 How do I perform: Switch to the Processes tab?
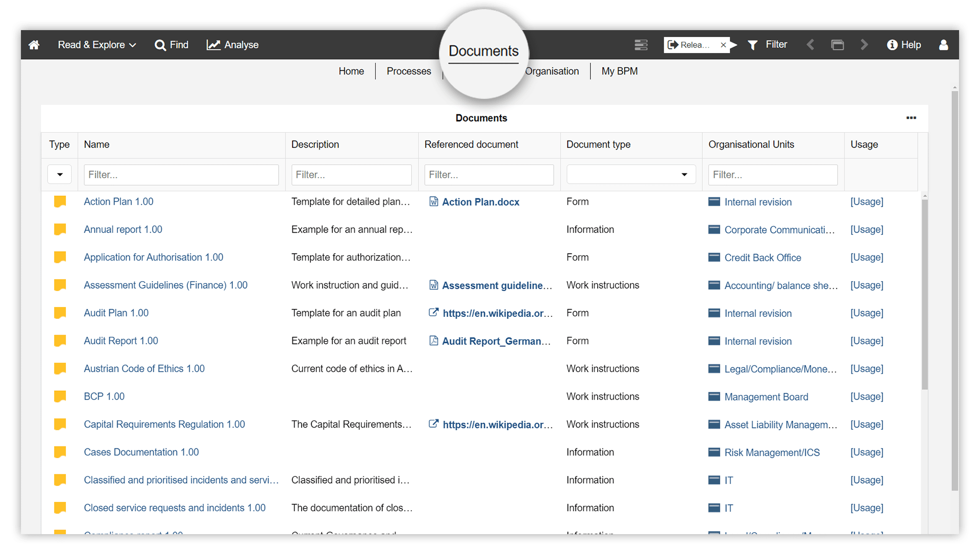click(409, 71)
